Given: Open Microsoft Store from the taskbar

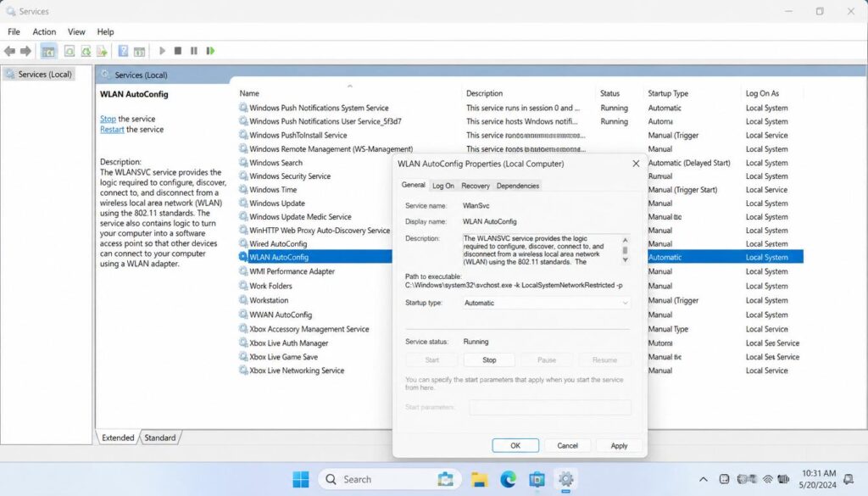Looking at the screenshot, I should pyautogui.click(x=537, y=479).
